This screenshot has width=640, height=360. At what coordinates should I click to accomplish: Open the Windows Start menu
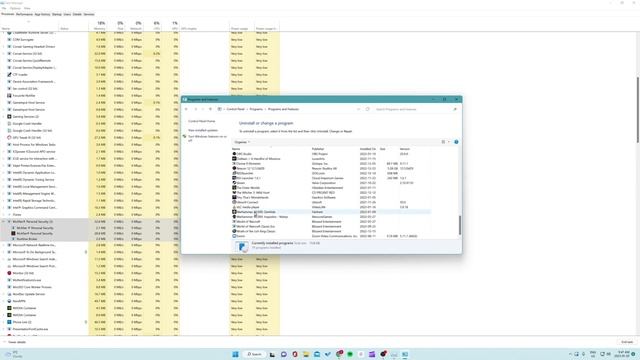(236, 354)
